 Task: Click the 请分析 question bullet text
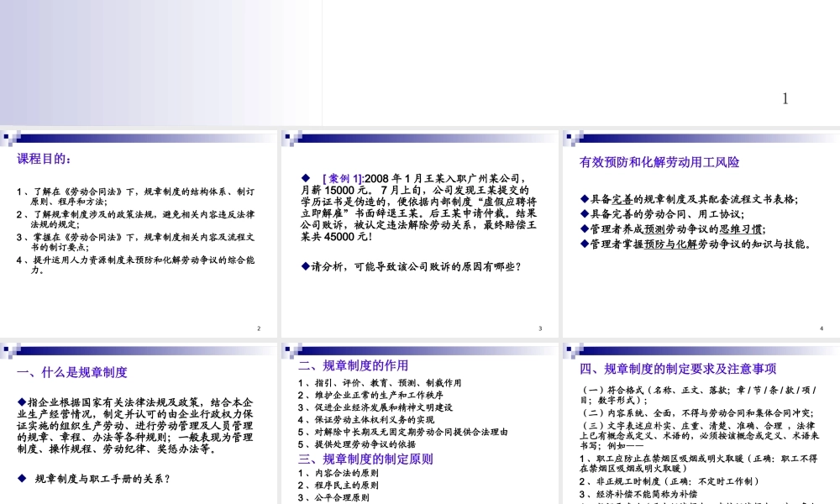pos(412,267)
